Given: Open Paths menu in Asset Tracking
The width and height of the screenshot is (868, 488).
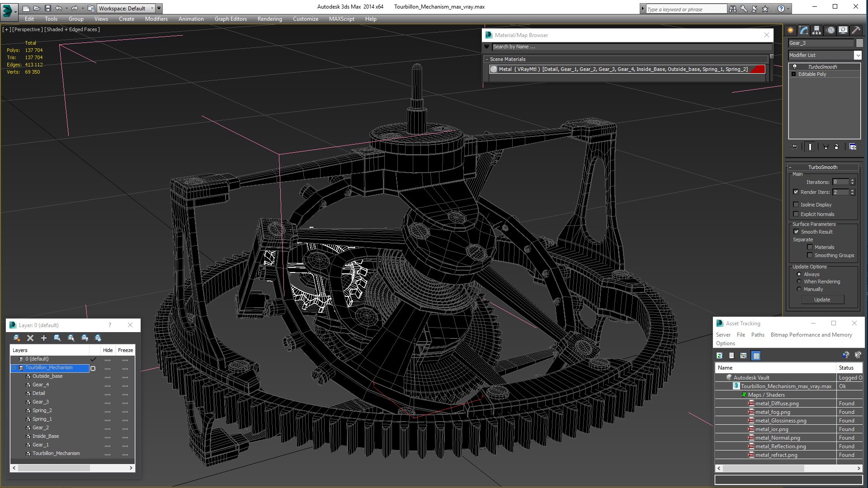Looking at the screenshot, I should pos(758,335).
